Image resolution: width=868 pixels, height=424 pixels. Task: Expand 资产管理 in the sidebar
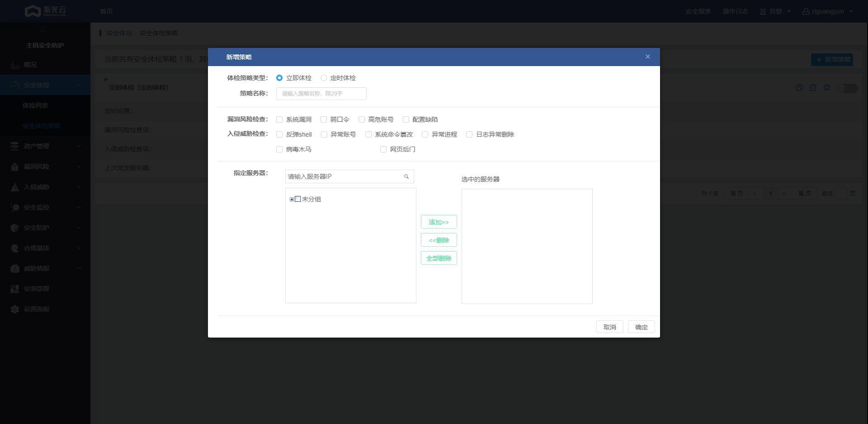point(45,146)
